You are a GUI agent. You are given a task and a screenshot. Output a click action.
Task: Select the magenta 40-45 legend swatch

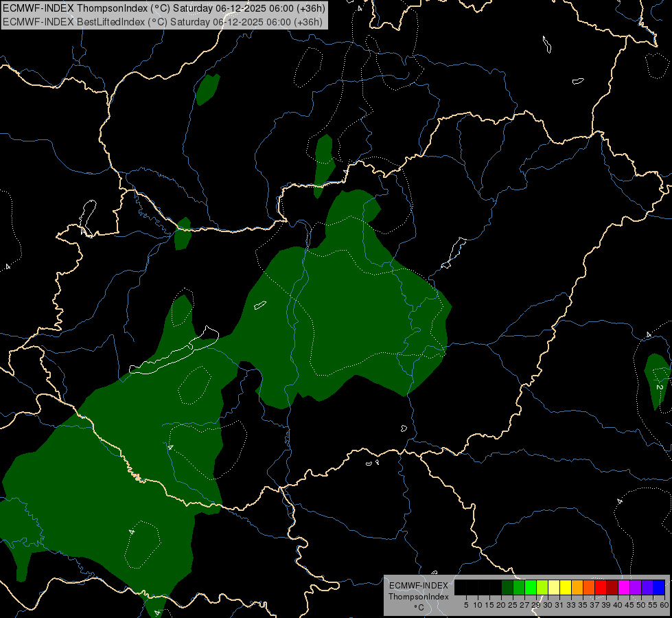point(624,587)
